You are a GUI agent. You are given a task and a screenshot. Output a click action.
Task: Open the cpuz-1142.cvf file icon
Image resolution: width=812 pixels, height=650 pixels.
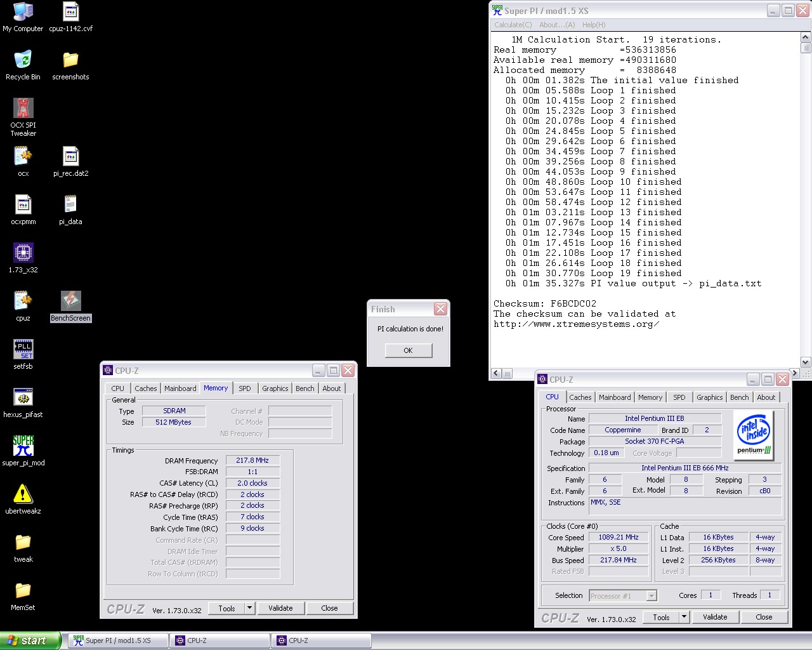(70, 17)
